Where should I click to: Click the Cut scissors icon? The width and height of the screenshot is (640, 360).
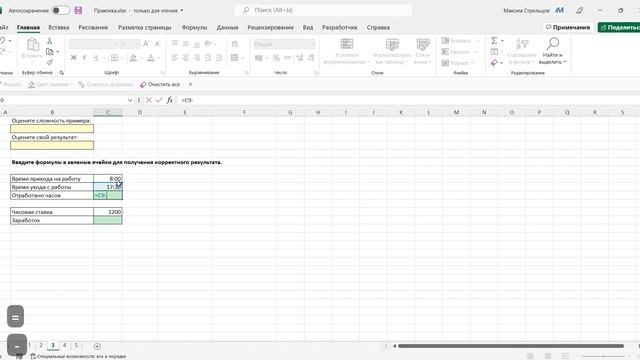[x=49, y=41]
